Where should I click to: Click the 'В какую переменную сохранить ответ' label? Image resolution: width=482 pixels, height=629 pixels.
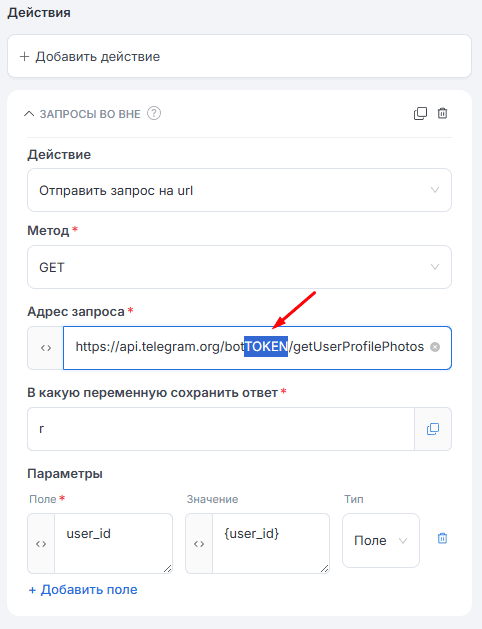pyautogui.click(x=153, y=393)
